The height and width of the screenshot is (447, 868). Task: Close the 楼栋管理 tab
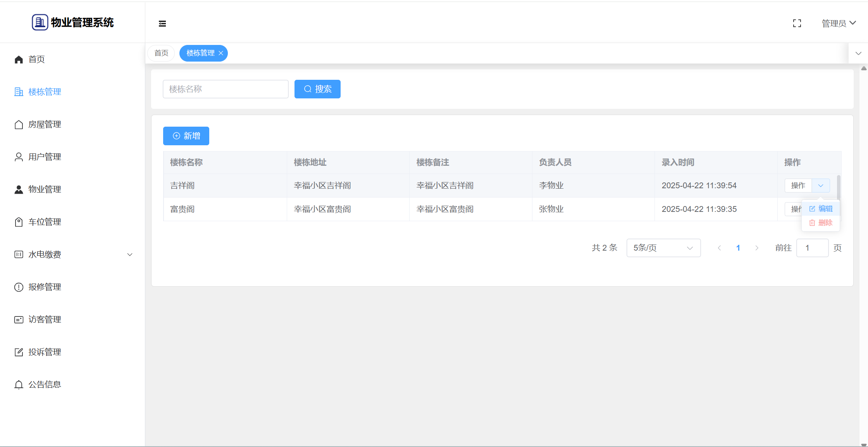point(221,53)
